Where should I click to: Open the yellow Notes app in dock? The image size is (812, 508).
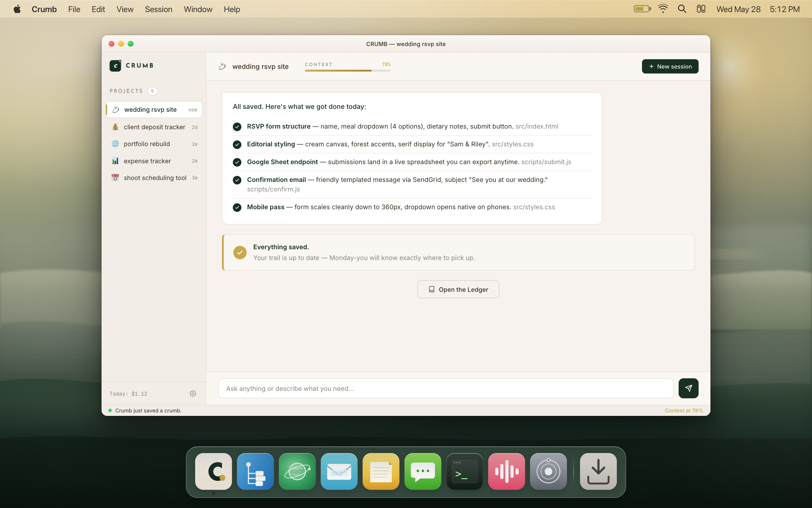[381, 471]
